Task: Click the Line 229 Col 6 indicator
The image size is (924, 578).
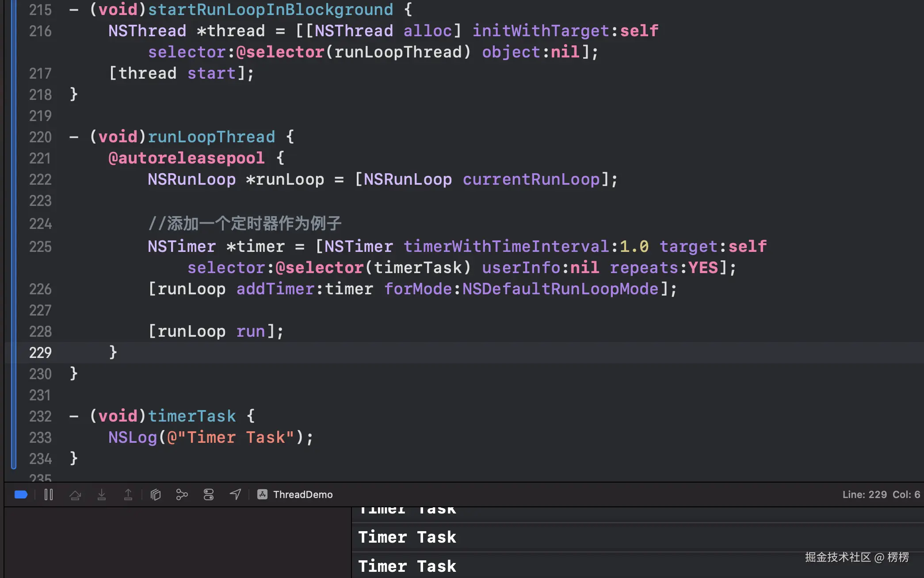Action: [x=881, y=494]
